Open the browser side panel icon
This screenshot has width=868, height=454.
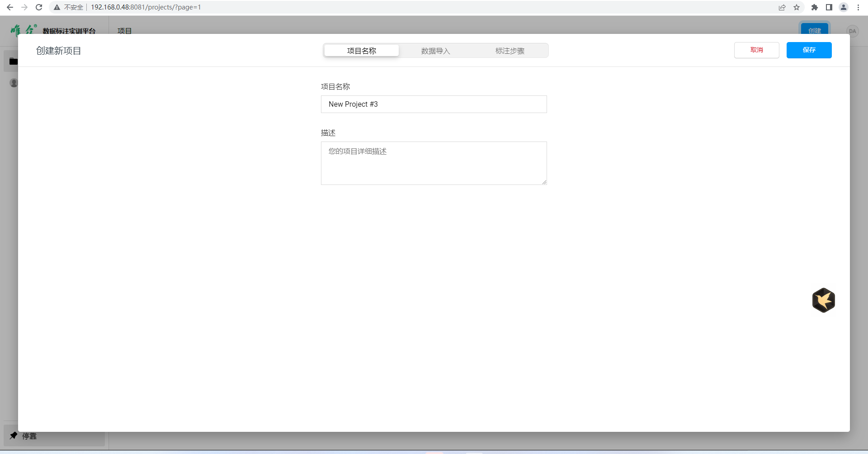pos(829,7)
